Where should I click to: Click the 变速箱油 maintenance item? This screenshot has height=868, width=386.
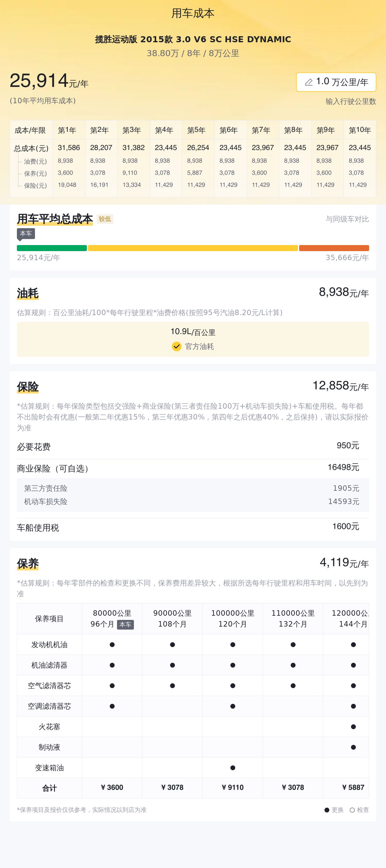(49, 768)
